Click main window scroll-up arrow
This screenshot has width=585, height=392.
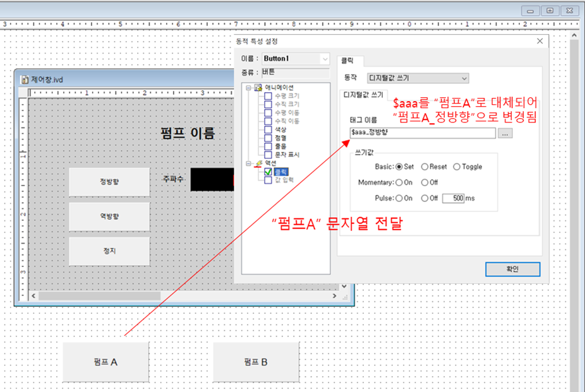[574, 35]
